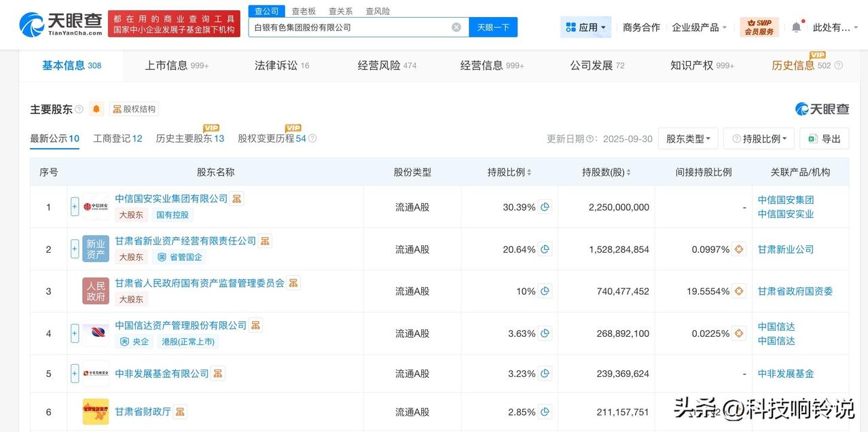Open equity structure icon beside 中信国安实业集团有限公司
868x432 pixels.
(236, 198)
